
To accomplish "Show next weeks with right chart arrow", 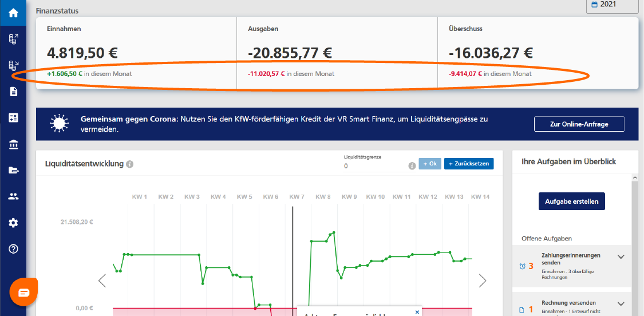I will click(x=483, y=281).
